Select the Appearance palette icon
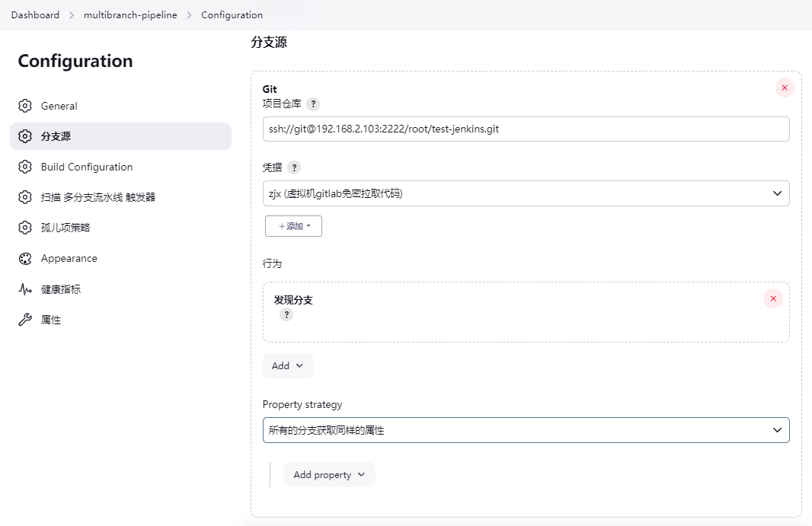812x526 pixels. click(x=25, y=258)
